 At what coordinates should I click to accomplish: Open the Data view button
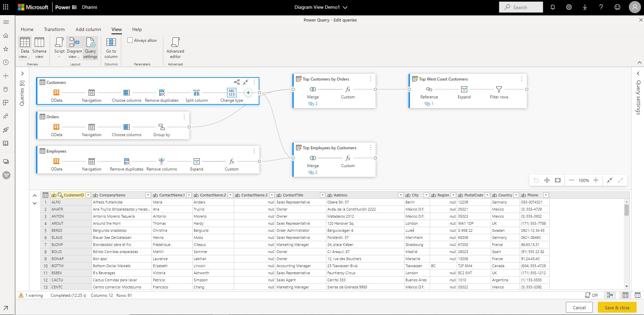coord(25,48)
